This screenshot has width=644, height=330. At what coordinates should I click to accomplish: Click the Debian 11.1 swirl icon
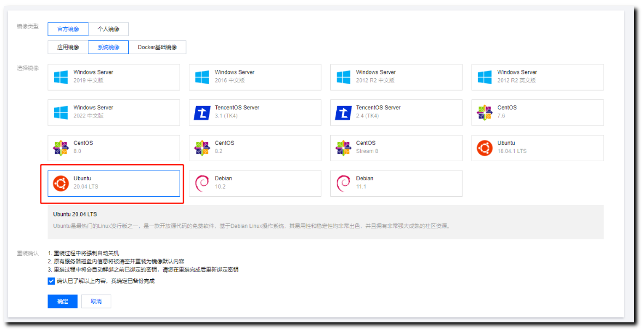pos(343,183)
